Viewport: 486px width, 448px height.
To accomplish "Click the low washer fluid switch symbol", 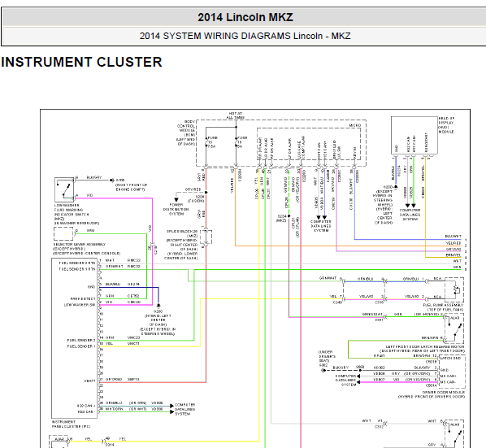I will point(64,189).
